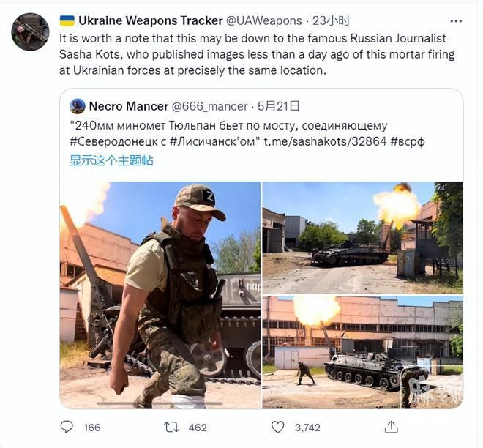Click the Ukraine flag emoji
This screenshot has height=448, width=483.
pyautogui.click(x=67, y=21)
